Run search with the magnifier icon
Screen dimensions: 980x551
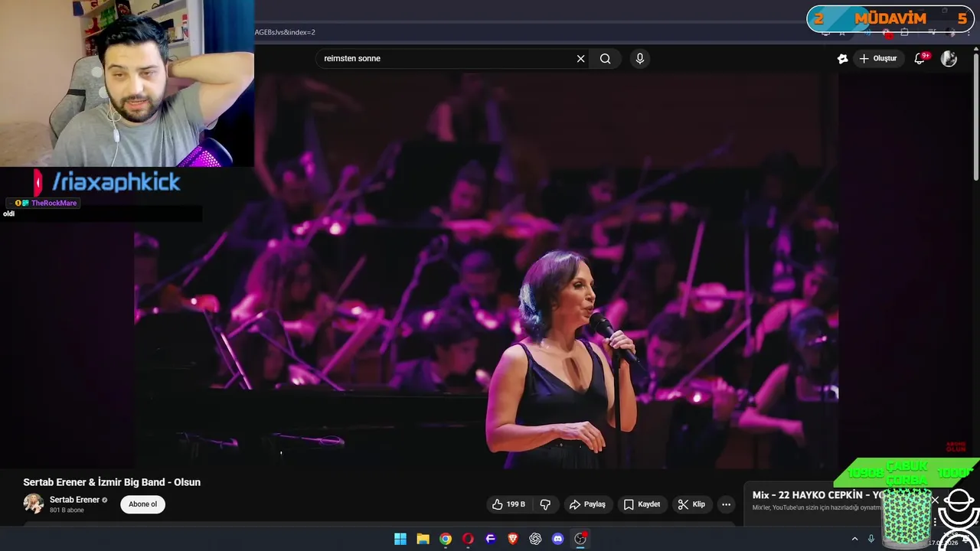pyautogui.click(x=605, y=58)
